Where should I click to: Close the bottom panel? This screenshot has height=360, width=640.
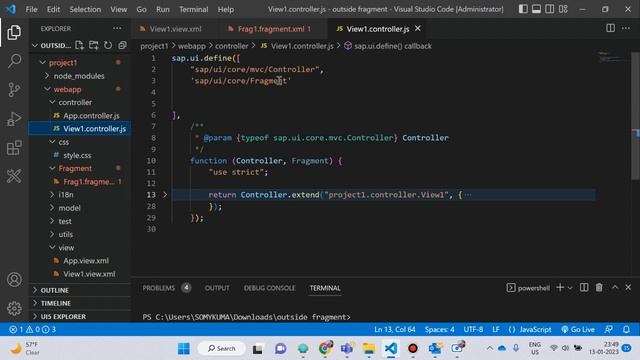click(x=628, y=288)
